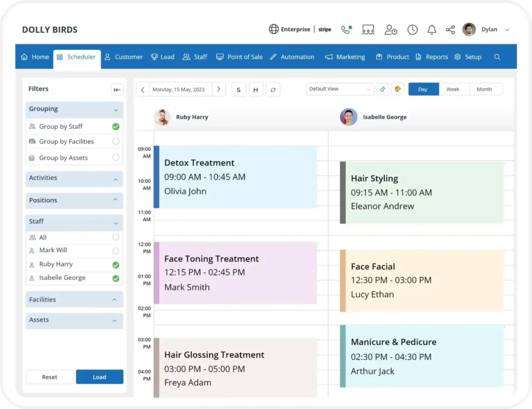The height and width of the screenshot is (409, 532).
Task: Open the Default View dropdown
Action: point(340,89)
